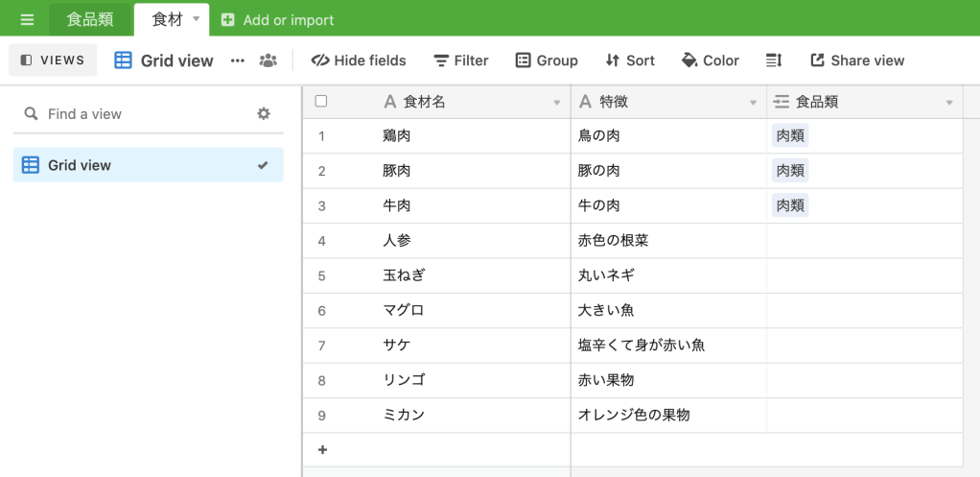Open the 食材 tab dropdown
The image size is (980, 477).
pyautogui.click(x=196, y=19)
